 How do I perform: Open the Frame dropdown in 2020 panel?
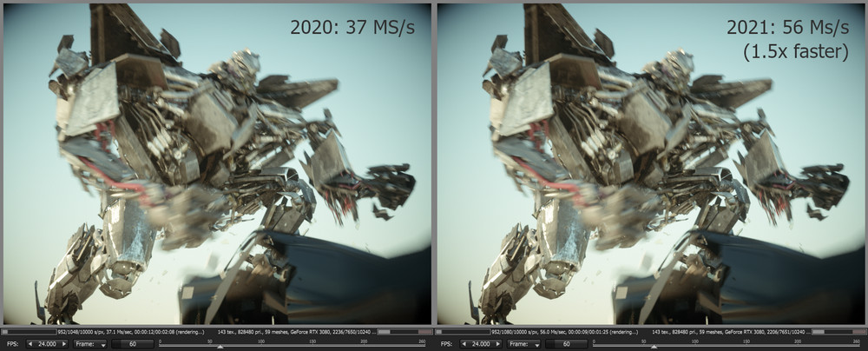[x=91, y=344]
